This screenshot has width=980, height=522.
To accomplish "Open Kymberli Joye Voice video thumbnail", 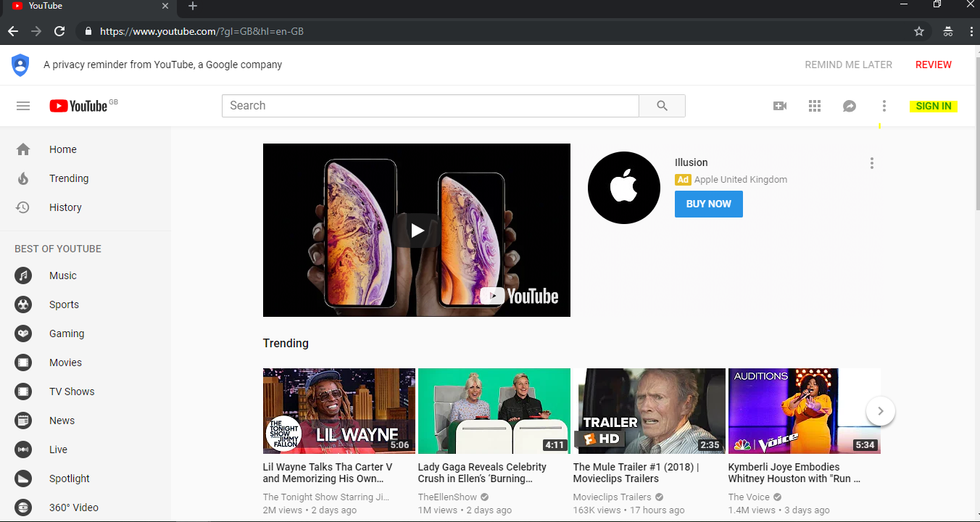I will click(805, 411).
